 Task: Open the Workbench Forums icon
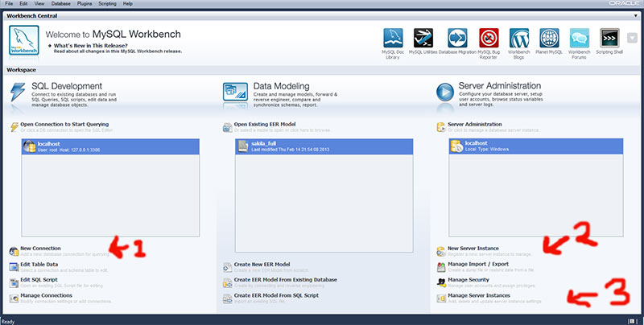pos(580,38)
